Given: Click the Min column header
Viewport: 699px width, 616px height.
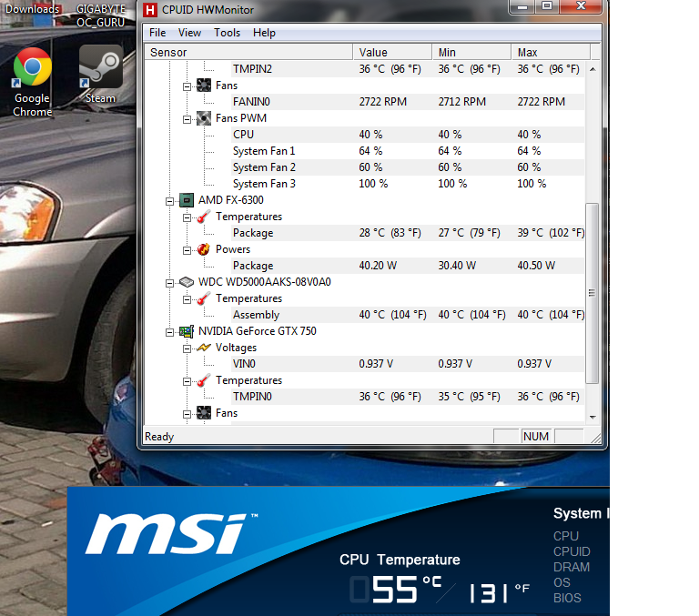Looking at the screenshot, I should click(x=471, y=52).
